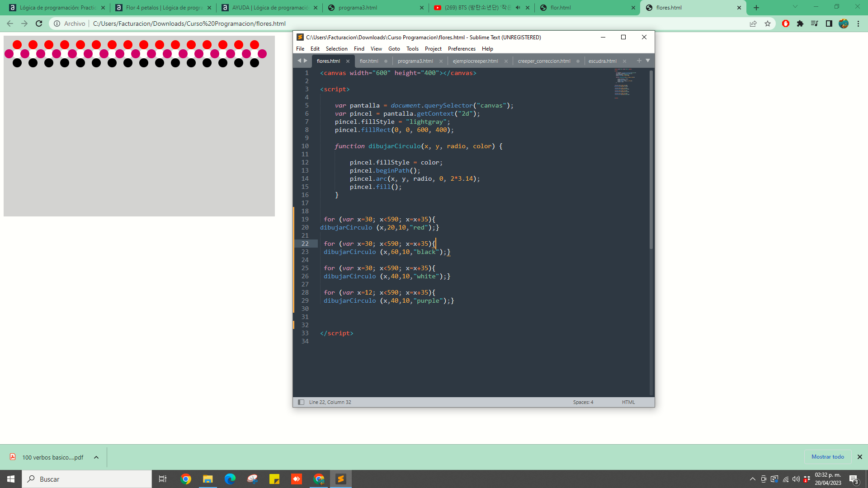Screen dimensions: 868x488
Task: Open Sublime Tools menu
Action: click(412, 49)
